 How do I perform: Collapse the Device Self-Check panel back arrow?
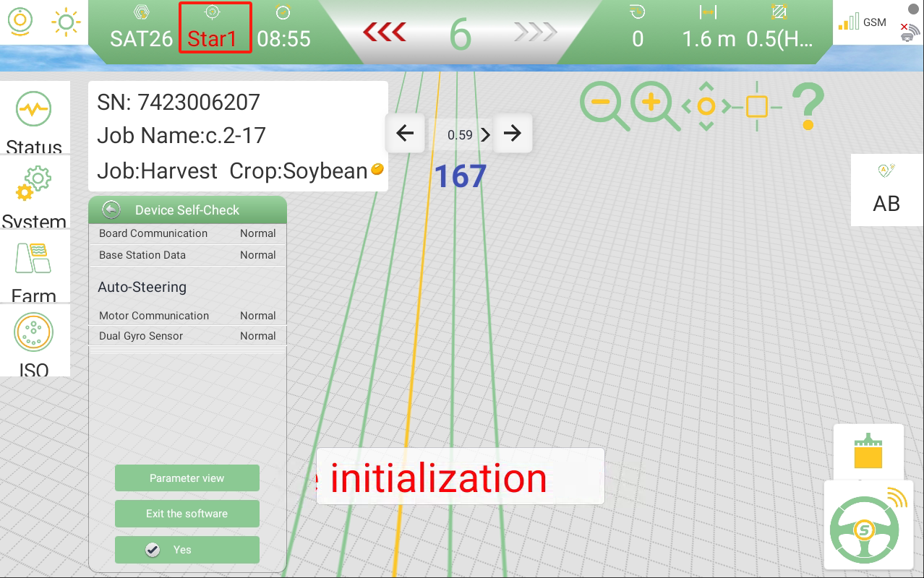click(111, 210)
